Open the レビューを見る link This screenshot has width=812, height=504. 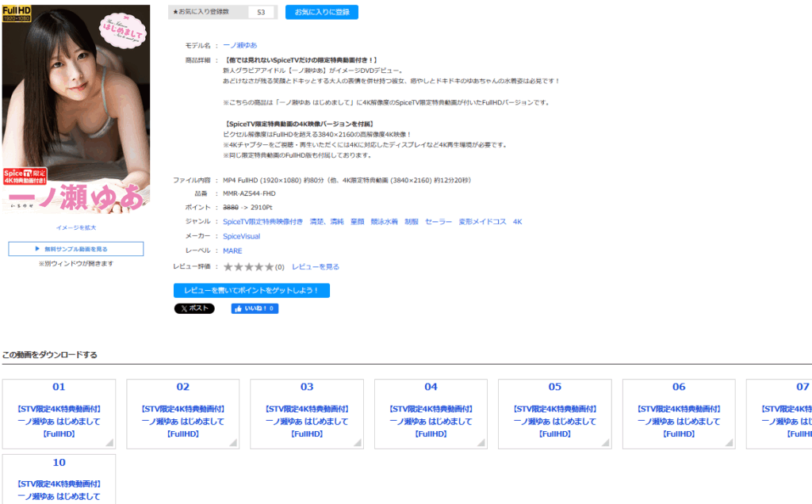click(x=316, y=267)
